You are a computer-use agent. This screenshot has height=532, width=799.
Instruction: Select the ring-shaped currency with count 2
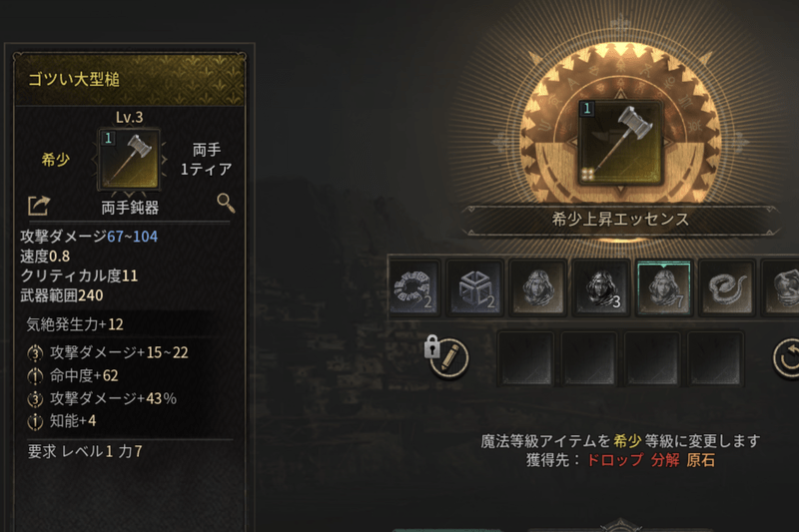(413, 287)
